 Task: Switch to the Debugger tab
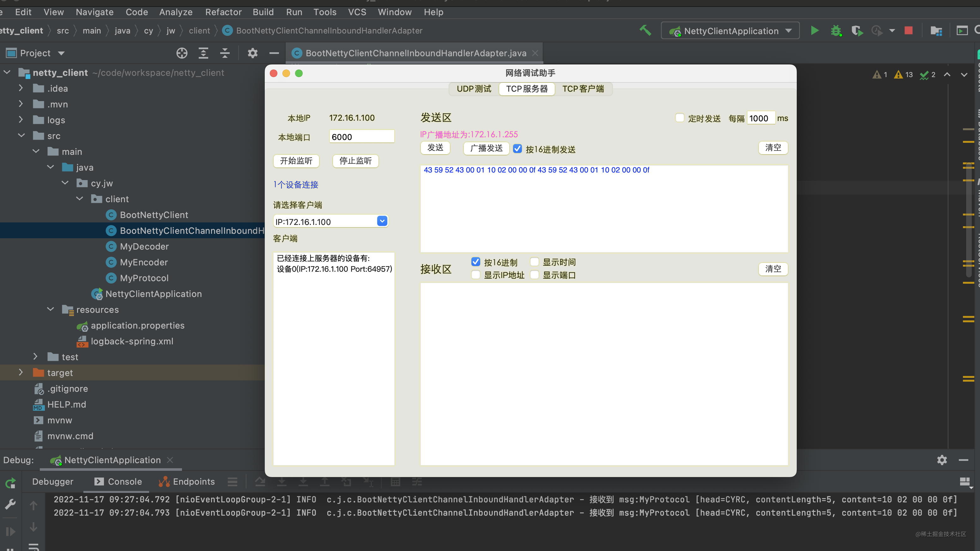(x=52, y=482)
